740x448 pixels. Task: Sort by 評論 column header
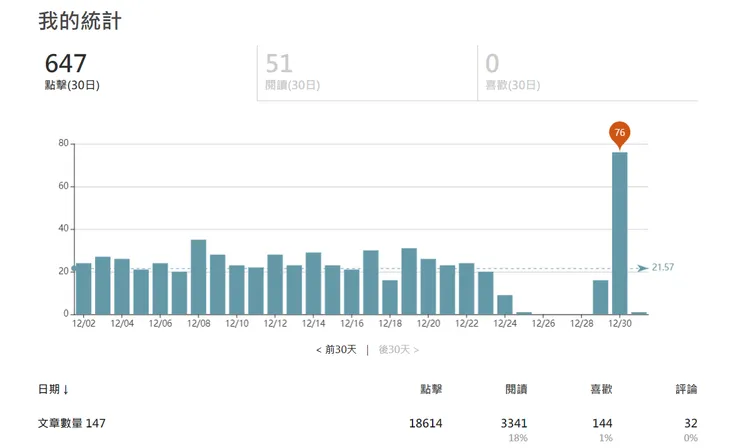[x=686, y=389]
